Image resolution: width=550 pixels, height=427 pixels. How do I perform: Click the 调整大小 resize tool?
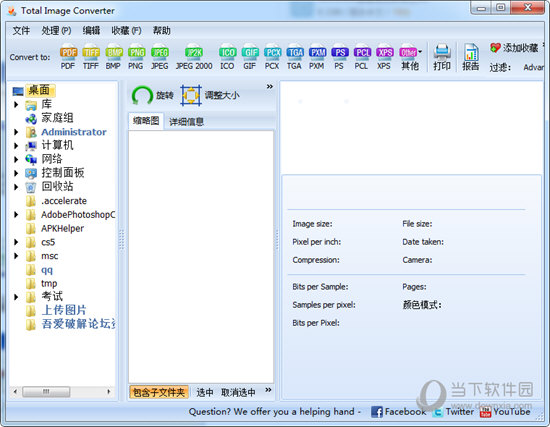tap(210, 95)
